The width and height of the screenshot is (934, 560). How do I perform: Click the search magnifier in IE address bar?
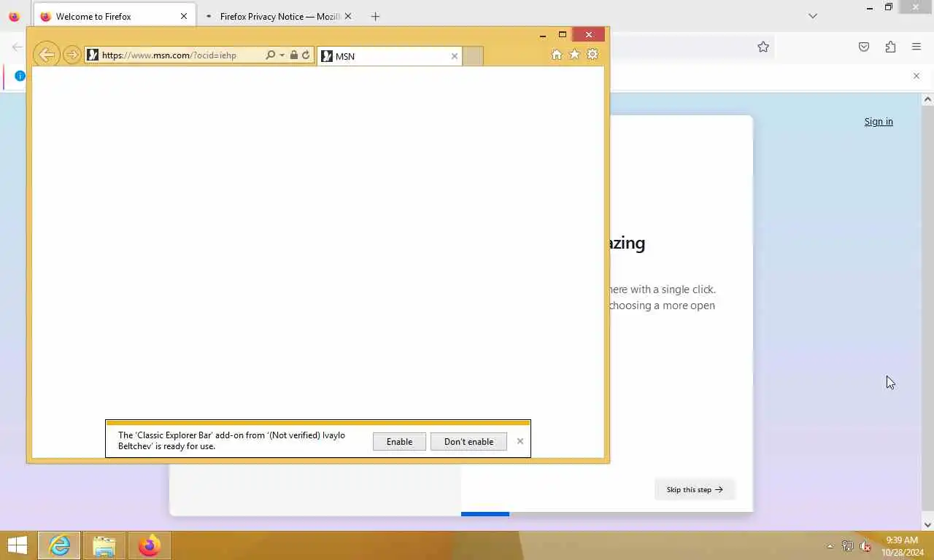coord(271,55)
